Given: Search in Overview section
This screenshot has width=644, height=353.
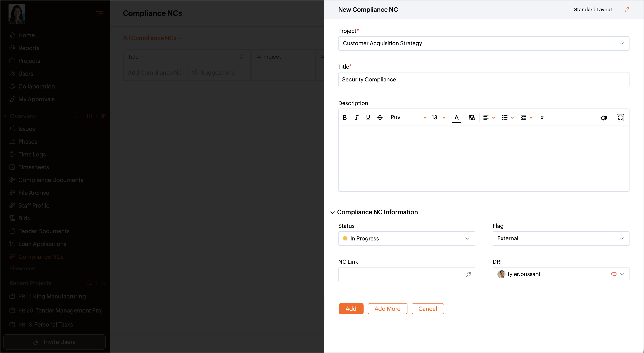Looking at the screenshot, I should (x=76, y=116).
